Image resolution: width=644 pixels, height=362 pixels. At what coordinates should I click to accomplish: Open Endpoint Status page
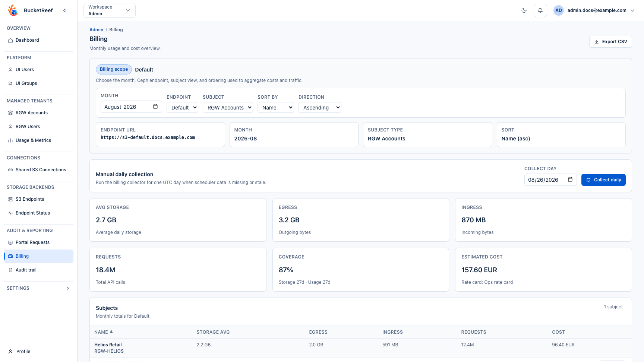[38, 213]
